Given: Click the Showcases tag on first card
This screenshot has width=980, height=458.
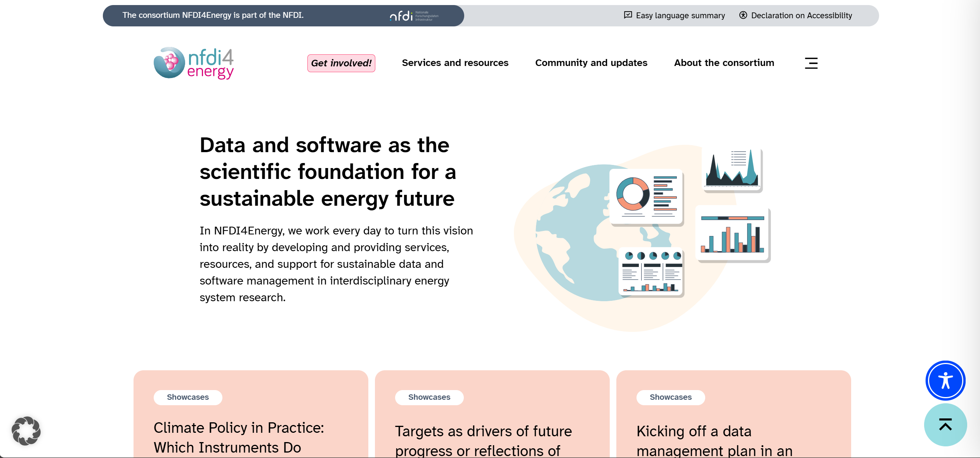Looking at the screenshot, I should [188, 397].
